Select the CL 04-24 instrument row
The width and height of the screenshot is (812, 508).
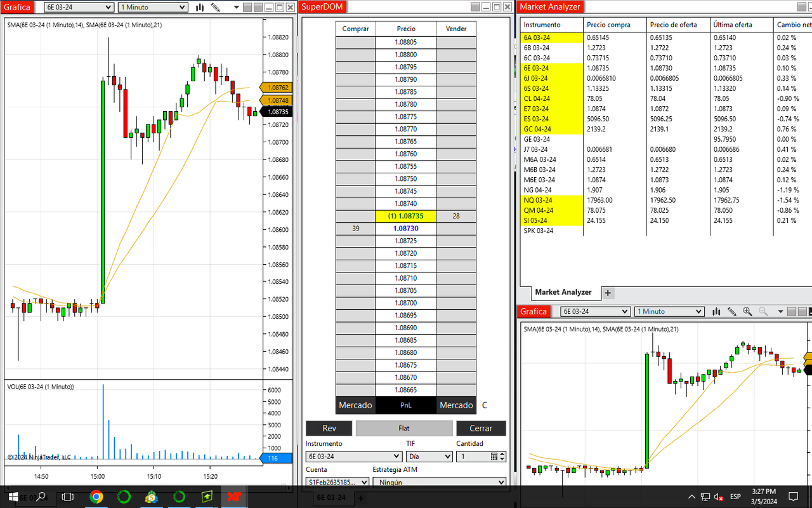coord(666,98)
